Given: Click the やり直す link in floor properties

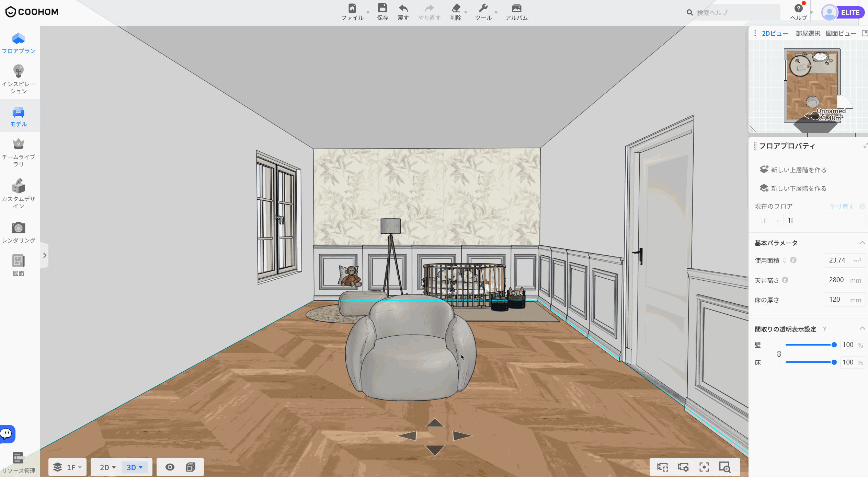Looking at the screenshot, I should click(x=842, y=206).
